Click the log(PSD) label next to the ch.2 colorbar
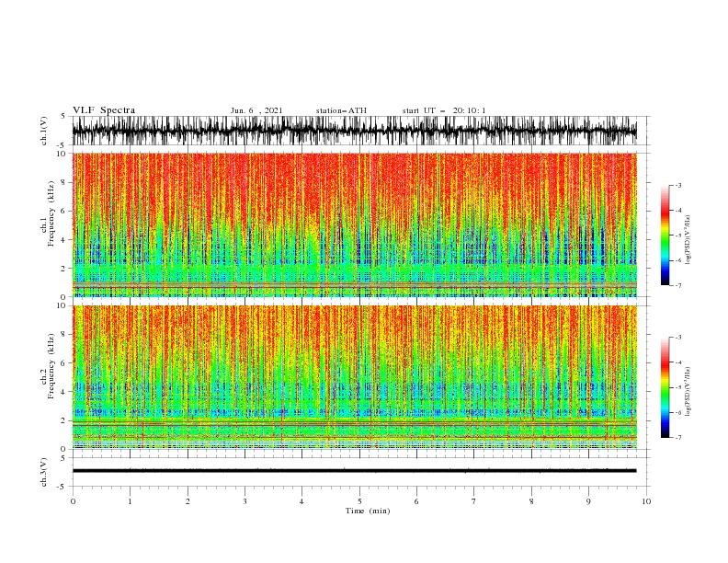Screen dimensions: 728x563 click(x=688, y=392)
